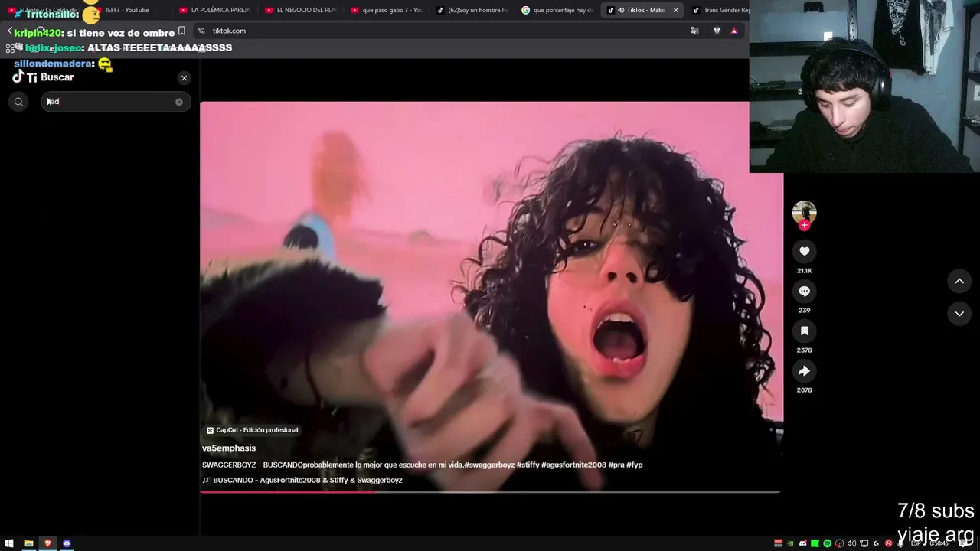Go to the previous video with up chevron
Screen dimensions: 980x551
coord(959,282)
